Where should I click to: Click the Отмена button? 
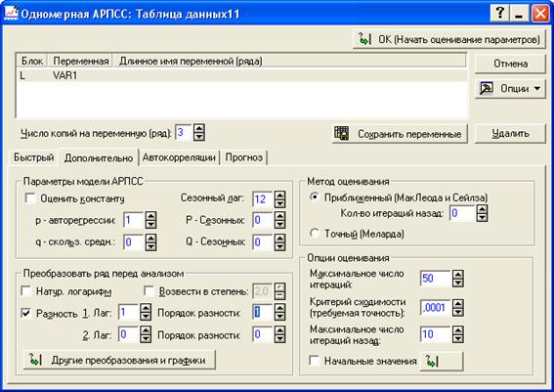coord(510,64)
